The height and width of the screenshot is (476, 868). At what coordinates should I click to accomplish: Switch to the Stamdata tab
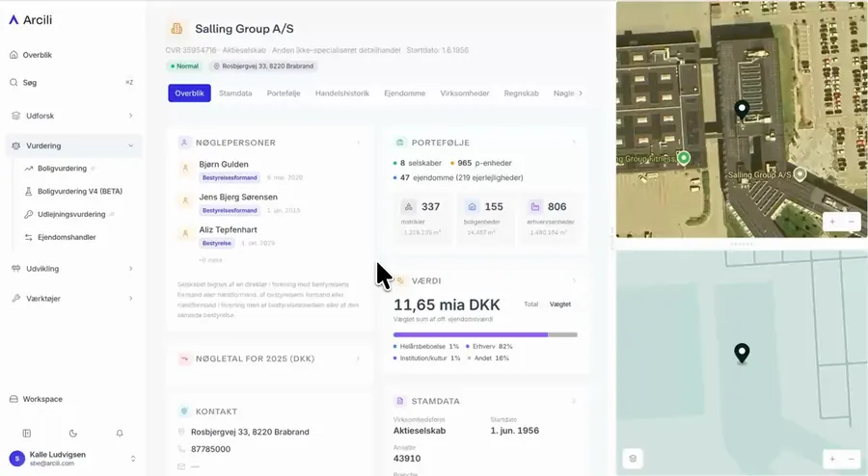pos(235,93)
